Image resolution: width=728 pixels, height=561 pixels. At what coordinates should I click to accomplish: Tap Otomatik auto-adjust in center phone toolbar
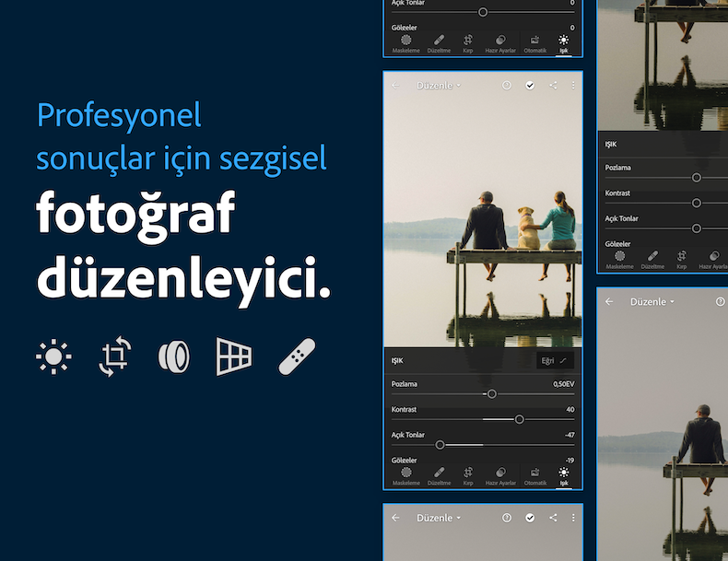[534, 475]
